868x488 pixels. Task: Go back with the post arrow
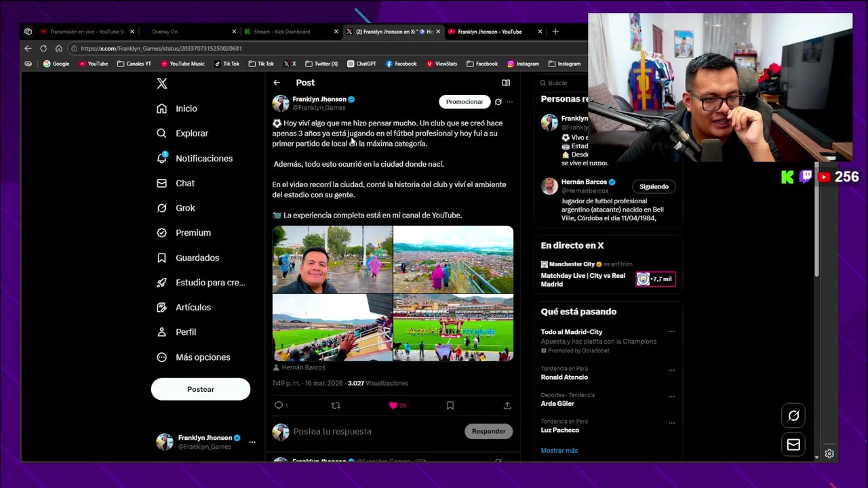click(277, 83)
